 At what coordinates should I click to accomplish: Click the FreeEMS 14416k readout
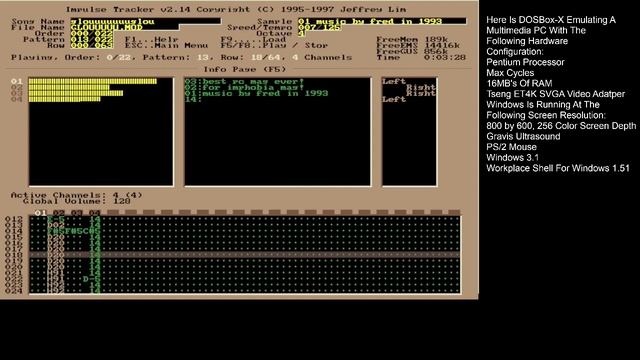point(418,45)
